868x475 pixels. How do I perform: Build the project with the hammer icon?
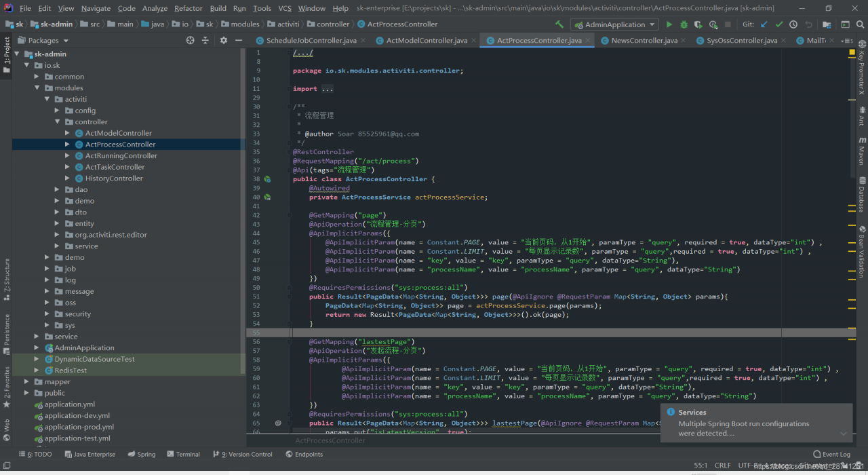pyautogui.click(x=559, y=24)
